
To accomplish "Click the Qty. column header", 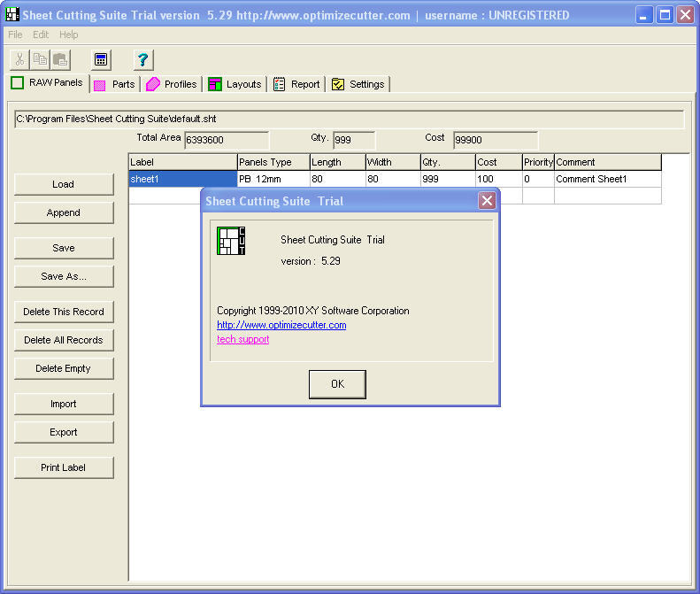I will (448, 162).
